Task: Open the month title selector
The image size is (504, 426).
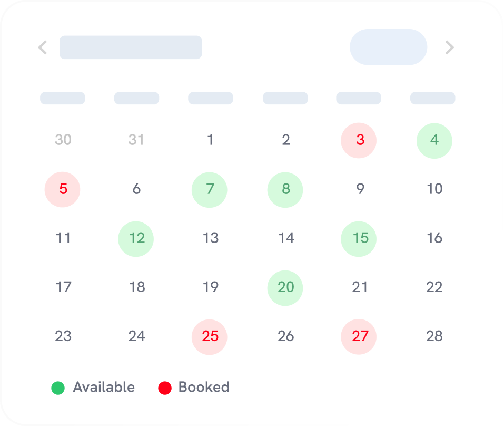Action: [x=131, y=47]
